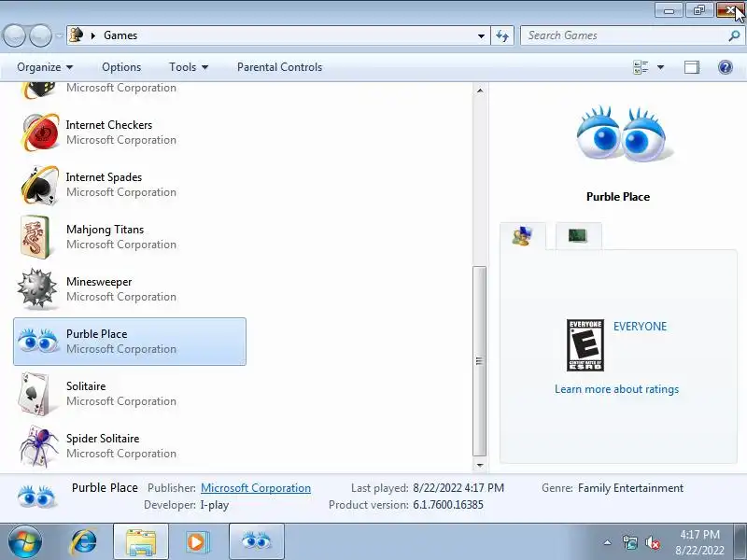The width and height of the screenshot is (747, 560).
Task: Click the network tray icon
Action: coord(629,542)
